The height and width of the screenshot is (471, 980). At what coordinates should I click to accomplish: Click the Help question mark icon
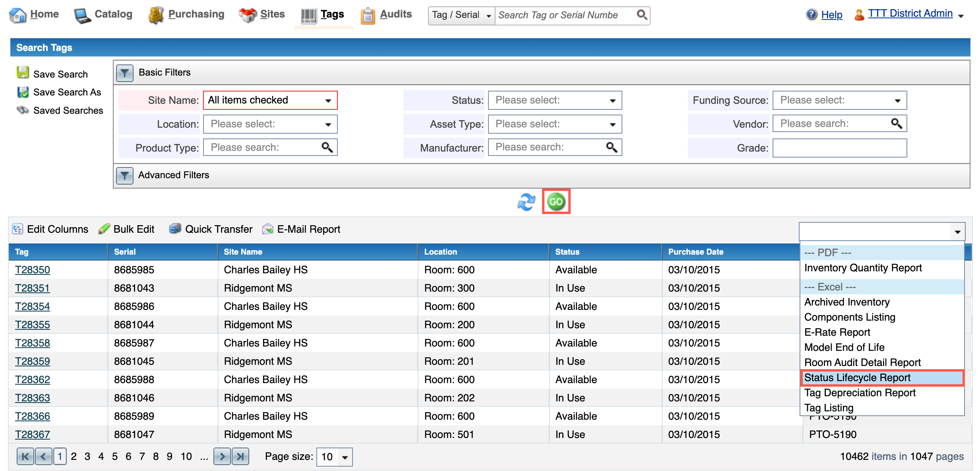point(812,15)
